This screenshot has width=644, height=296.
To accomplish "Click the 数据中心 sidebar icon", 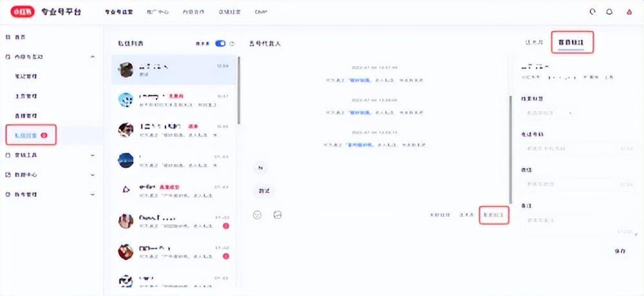I will [x=8, y=175].
